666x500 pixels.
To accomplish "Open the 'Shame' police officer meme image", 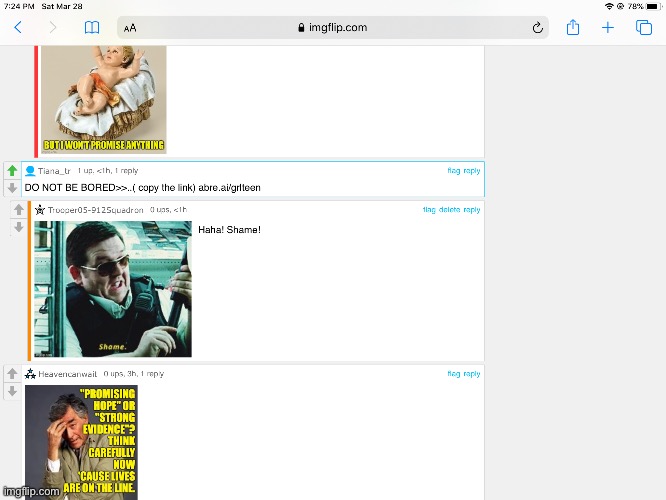I will click(113, 289).
